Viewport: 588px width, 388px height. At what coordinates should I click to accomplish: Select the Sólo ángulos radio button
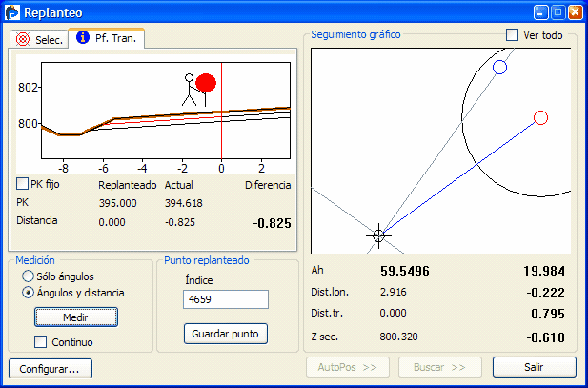pos(29,276)
